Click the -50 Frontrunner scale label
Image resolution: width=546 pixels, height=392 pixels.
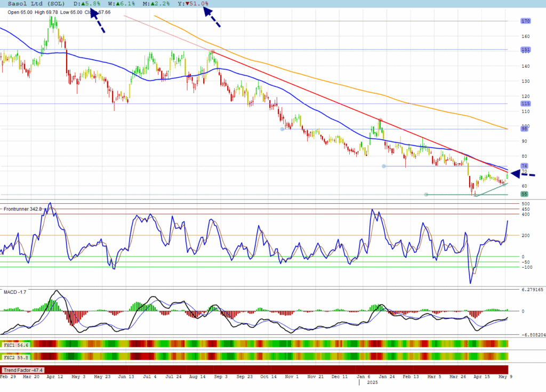point(525,262)
